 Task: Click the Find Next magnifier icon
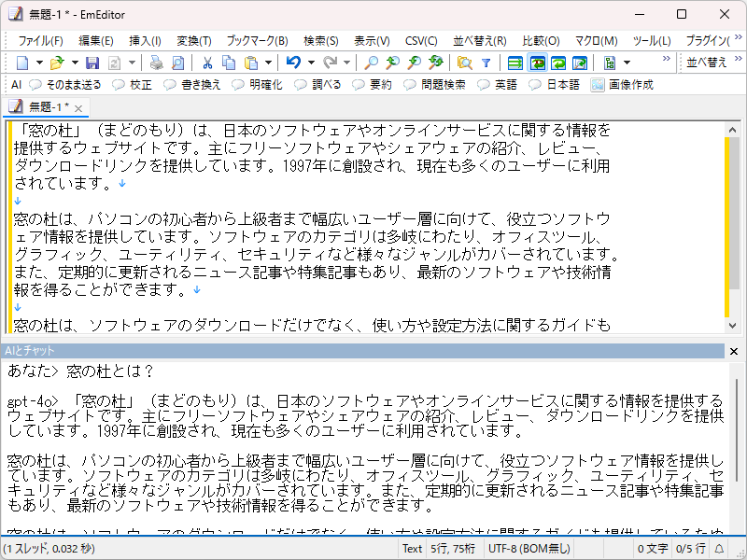[415, 63]
